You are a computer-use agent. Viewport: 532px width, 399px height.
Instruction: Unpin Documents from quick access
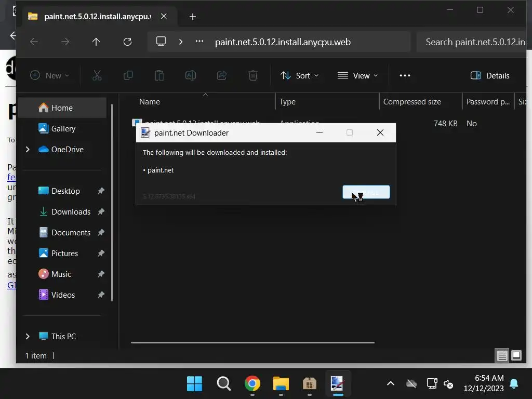tap(101, 232)
